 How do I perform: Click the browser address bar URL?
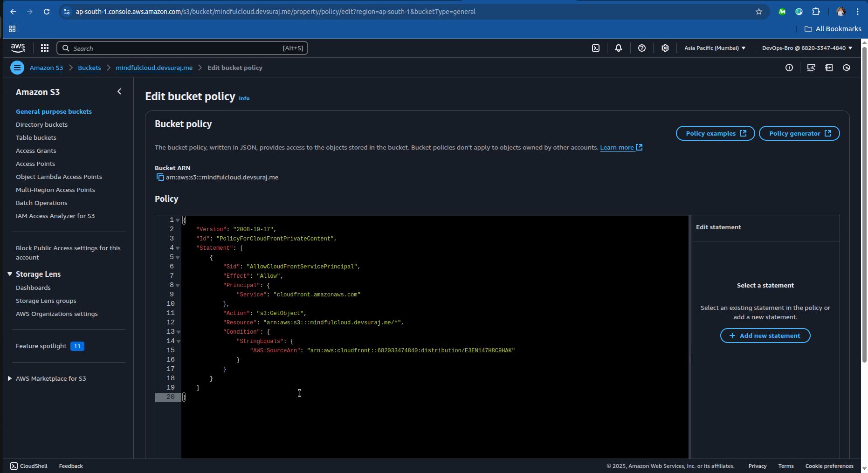[276, 12]
